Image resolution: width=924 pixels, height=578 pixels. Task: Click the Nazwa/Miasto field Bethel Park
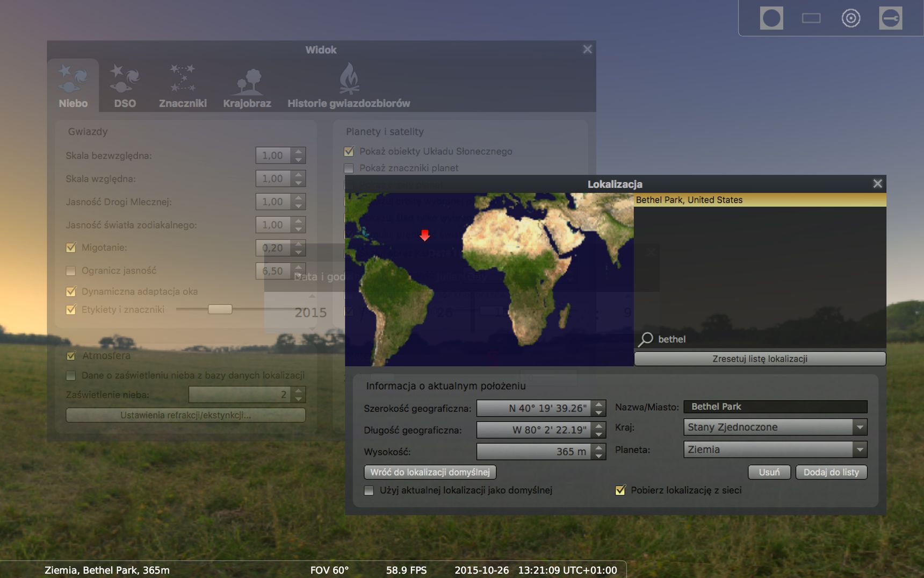click(775, 407)
